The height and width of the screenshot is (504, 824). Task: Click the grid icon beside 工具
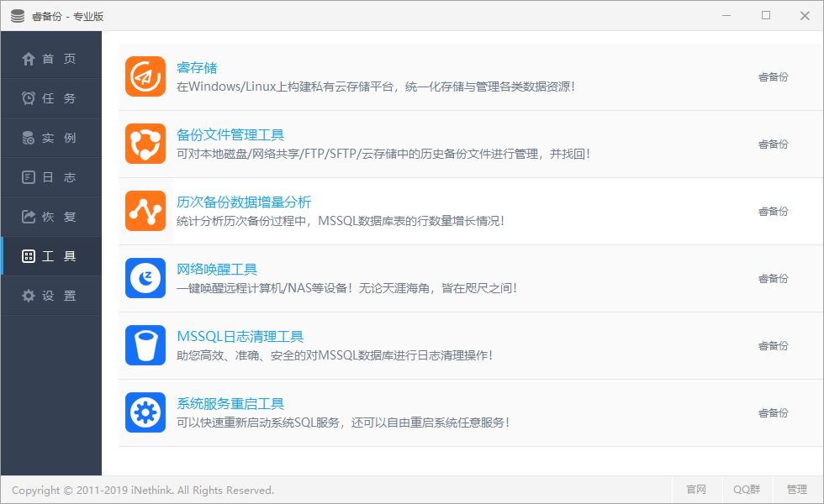(x=29, y=256)
